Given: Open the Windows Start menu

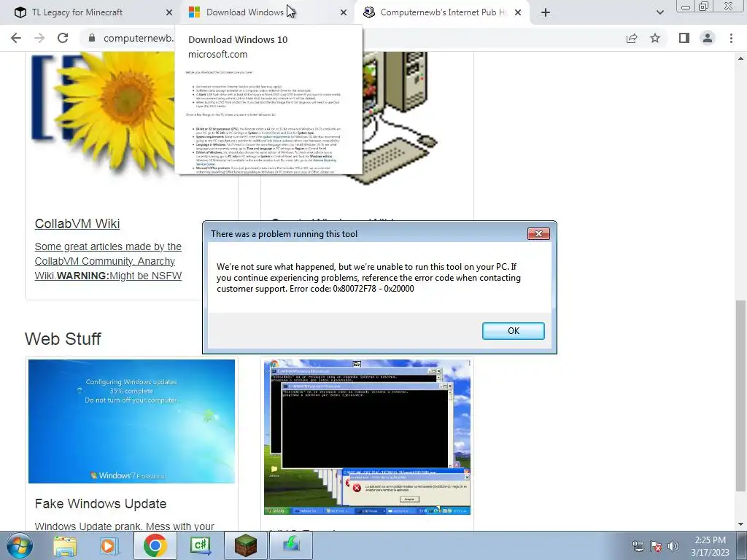Looking at the screenshot, I should point(20,545).
